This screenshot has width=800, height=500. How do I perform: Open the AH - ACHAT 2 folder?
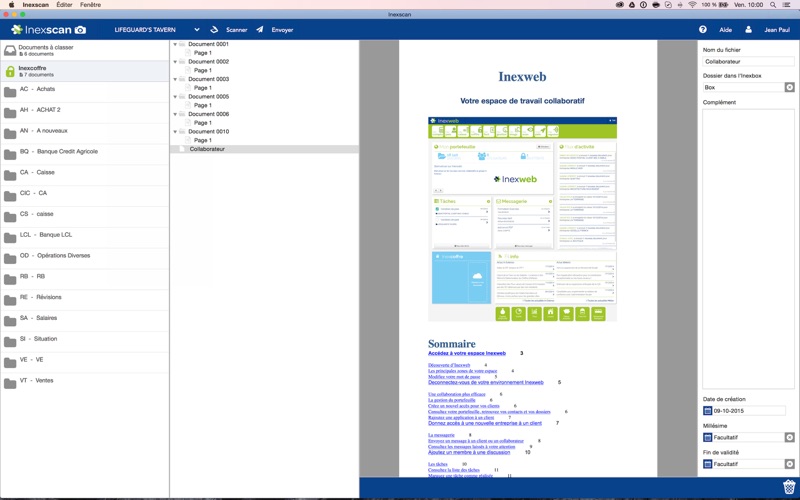pos(85,113)
